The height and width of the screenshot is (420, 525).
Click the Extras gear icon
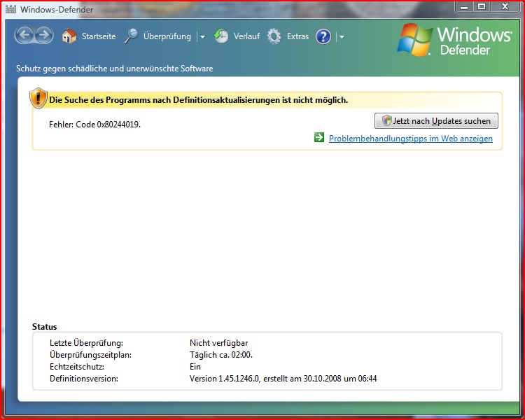point(274,36)
